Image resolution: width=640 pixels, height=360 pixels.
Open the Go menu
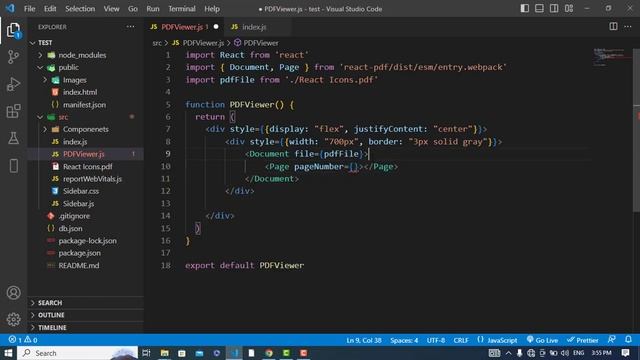133,9
